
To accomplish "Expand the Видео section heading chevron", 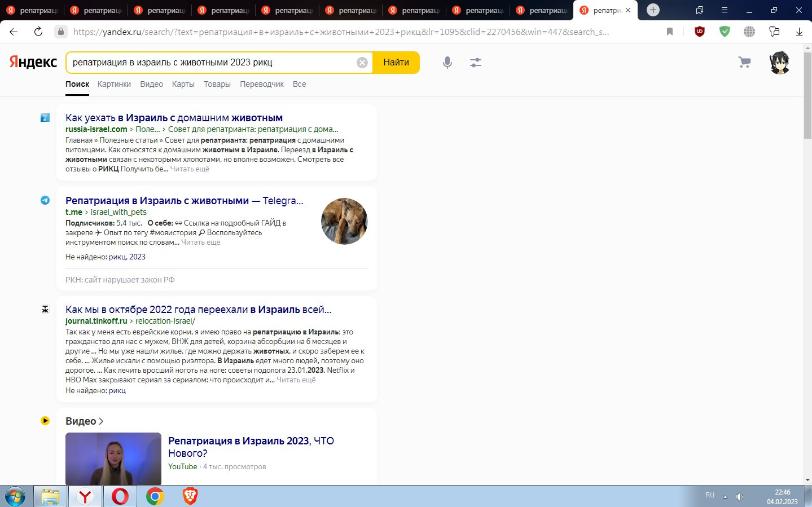I will 101,421.
